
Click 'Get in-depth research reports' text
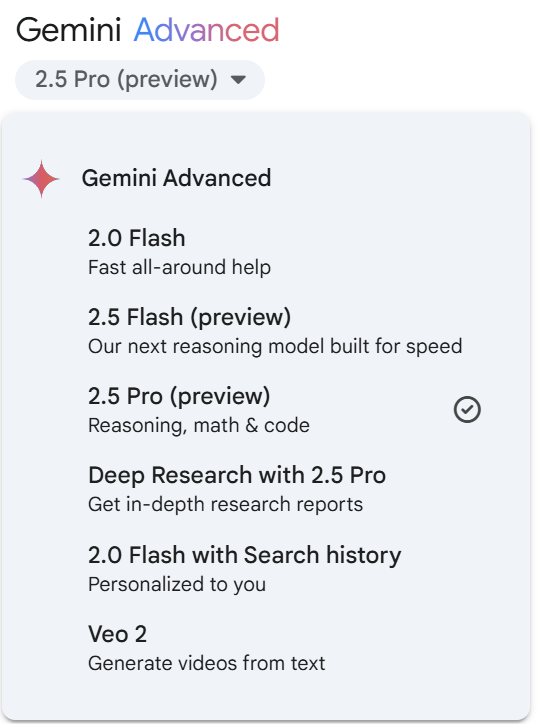pos(225,504)
